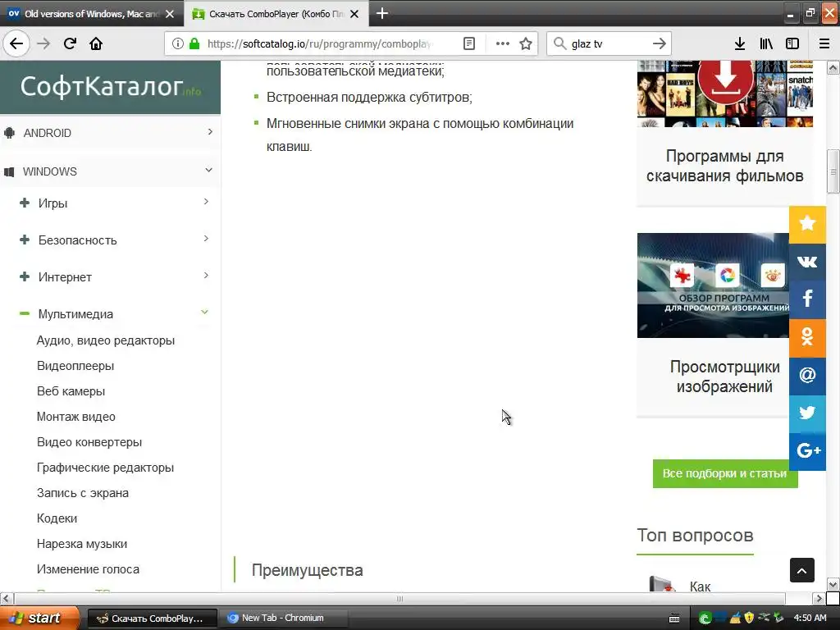Open Аудио, видео редакторы subcategory
The width and height of the screenshot is (840, 630).
pyautogui.click(x=106, y=340)
